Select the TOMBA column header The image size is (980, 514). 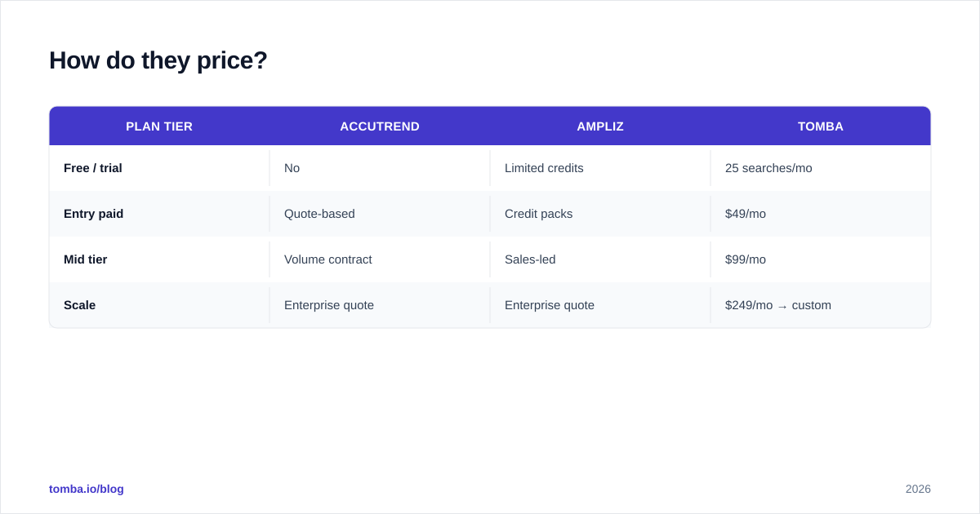[x=821, y=126]
